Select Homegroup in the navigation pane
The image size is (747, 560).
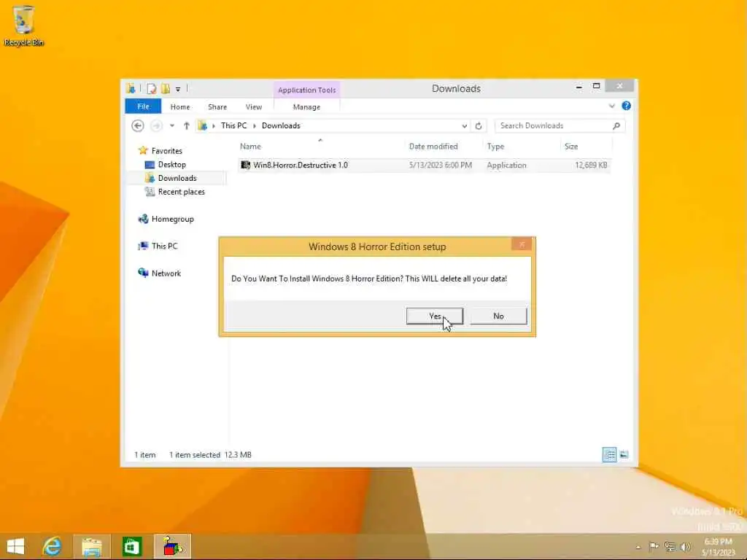(172, 219)
